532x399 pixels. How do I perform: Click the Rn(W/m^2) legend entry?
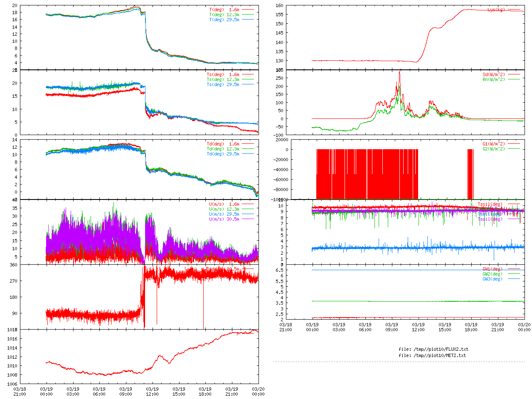[x=494, y=79]
